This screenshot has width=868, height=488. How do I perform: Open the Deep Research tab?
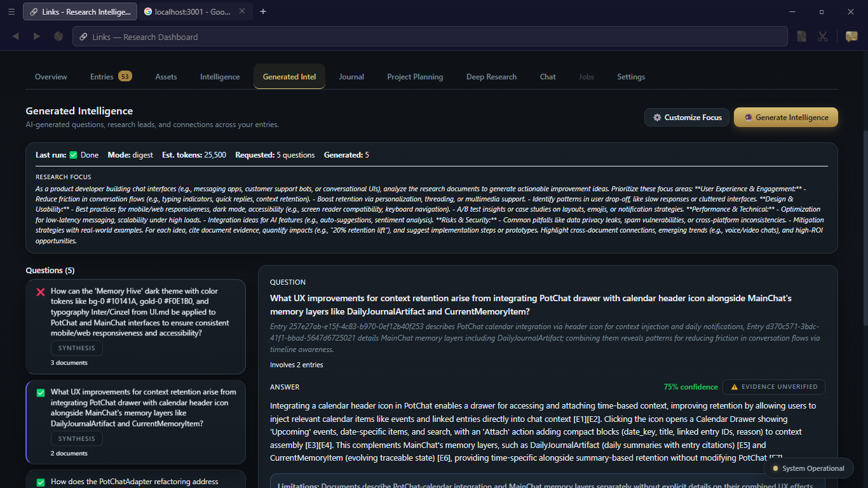point(491,77)
